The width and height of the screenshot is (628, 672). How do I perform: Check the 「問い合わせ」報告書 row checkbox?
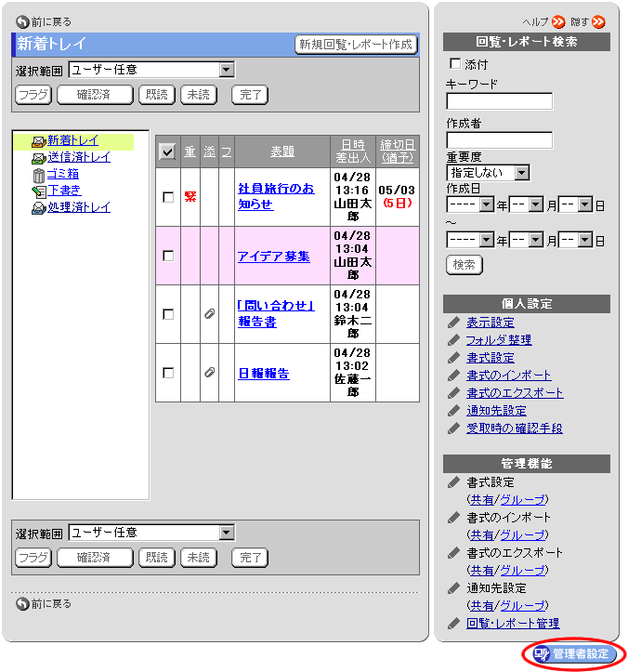click(168, 314)
